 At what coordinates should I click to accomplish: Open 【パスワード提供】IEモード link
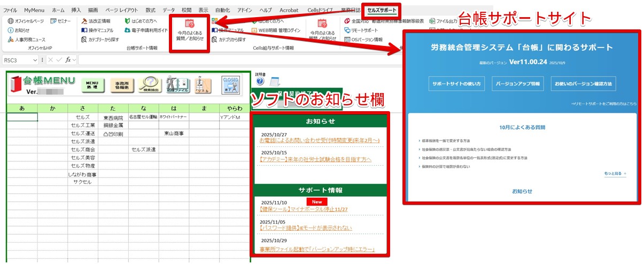click(x=305, y=228)
